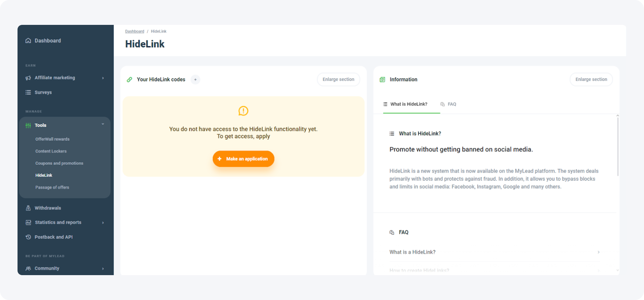Enlarge the Your HideLink codes section
This screenshot has width=644, height=300.
(339, 79)
